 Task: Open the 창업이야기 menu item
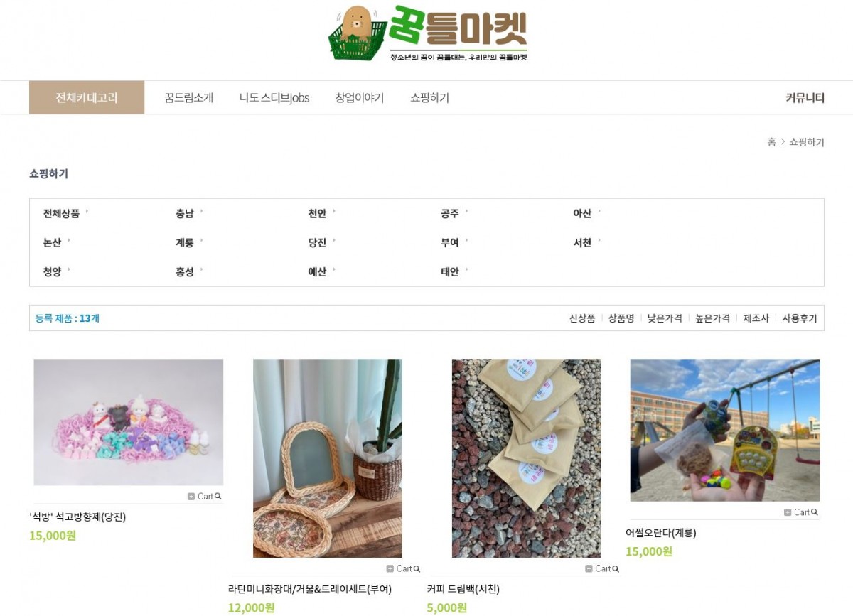[360, 98]
